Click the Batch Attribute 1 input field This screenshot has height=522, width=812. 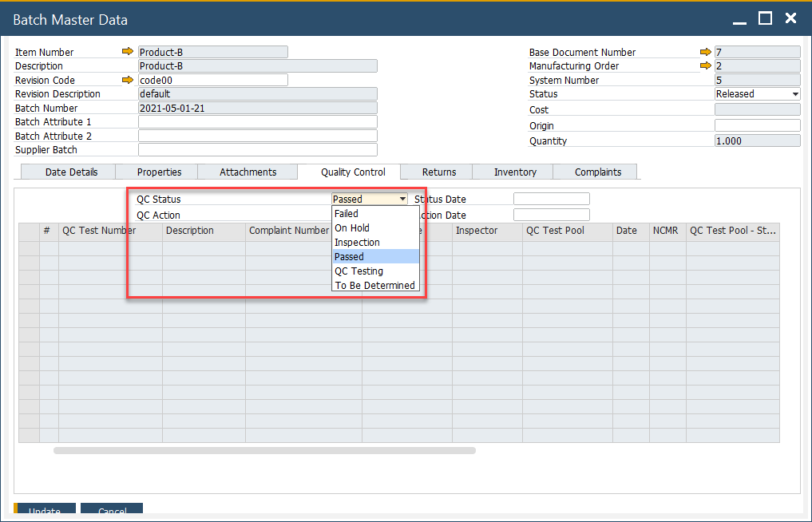pos(257,122)
